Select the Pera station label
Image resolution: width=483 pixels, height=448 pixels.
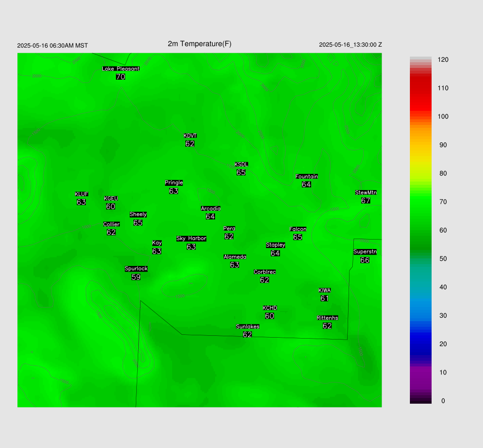coord(229,228)
